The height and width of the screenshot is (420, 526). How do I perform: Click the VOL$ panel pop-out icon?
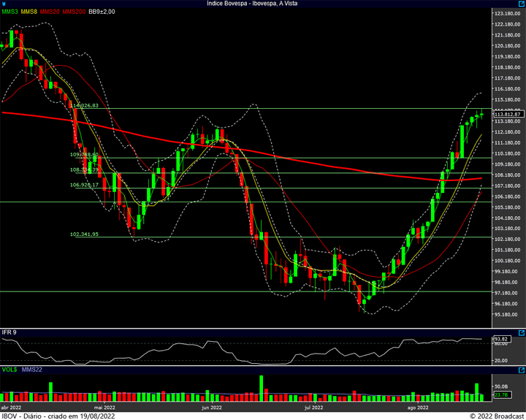[x=522, y=370]
